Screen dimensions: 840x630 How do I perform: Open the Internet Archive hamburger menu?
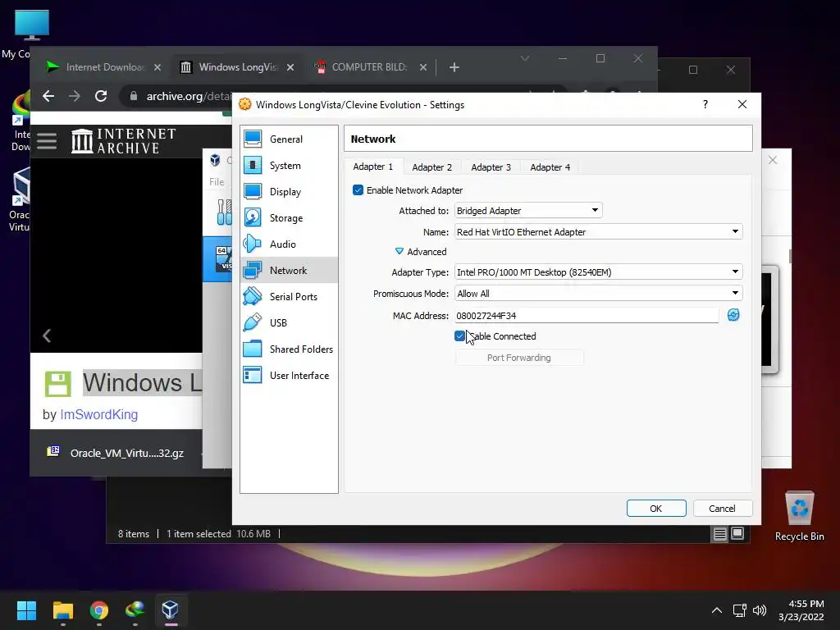point(47,141)
